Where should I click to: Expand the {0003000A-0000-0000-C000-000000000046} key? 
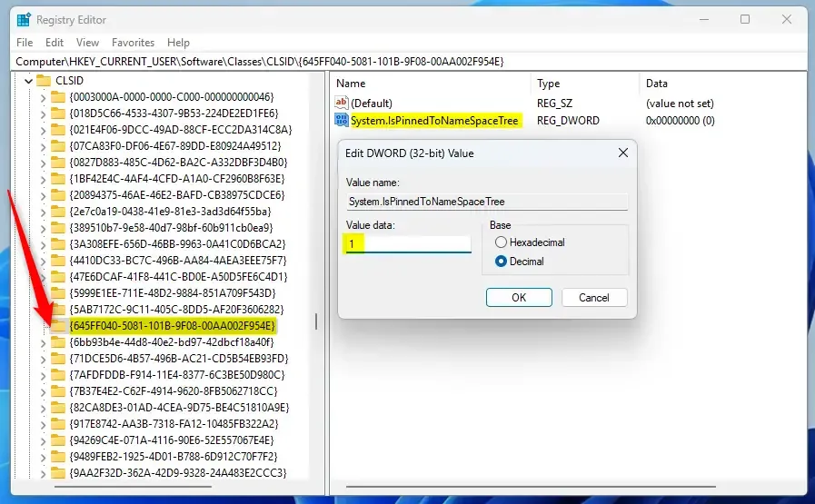point(43,97)
